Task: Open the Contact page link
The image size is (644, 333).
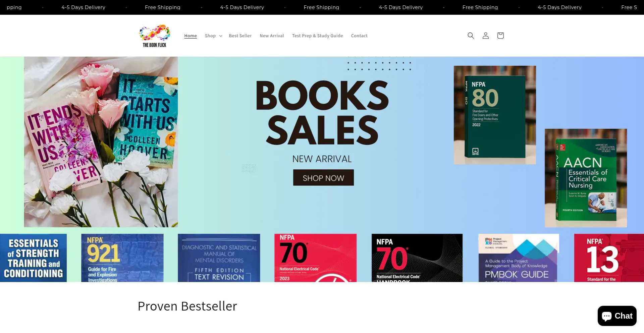Action: (359, 36)
